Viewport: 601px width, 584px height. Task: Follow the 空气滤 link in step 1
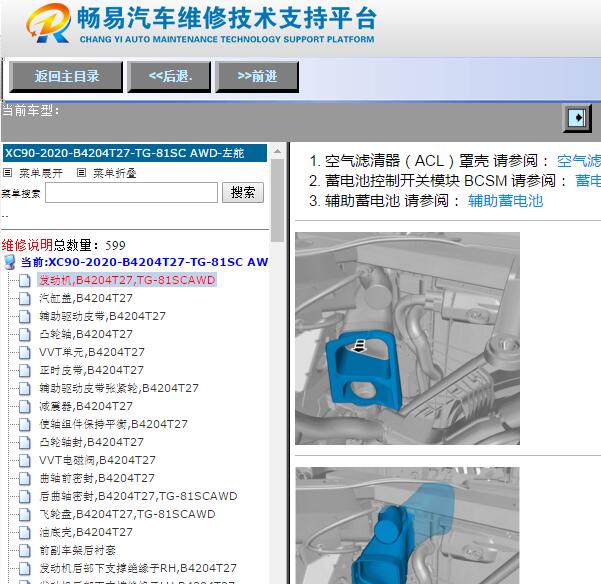point(579,161)
